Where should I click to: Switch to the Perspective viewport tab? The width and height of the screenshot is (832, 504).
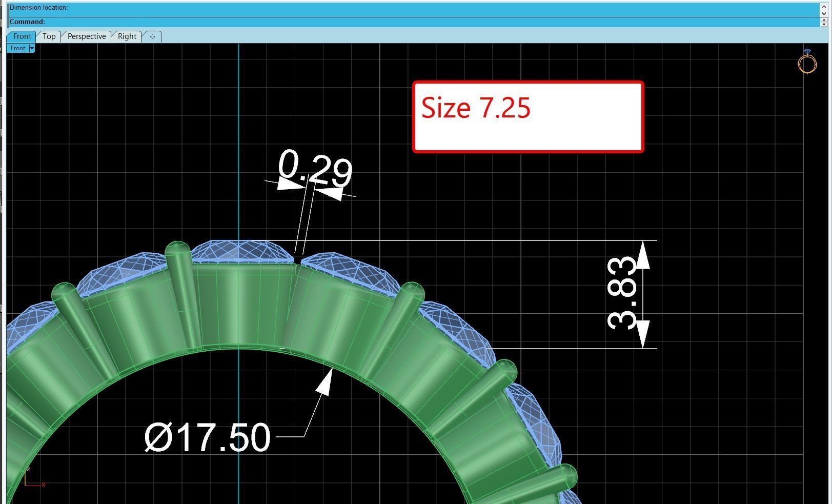87,36
